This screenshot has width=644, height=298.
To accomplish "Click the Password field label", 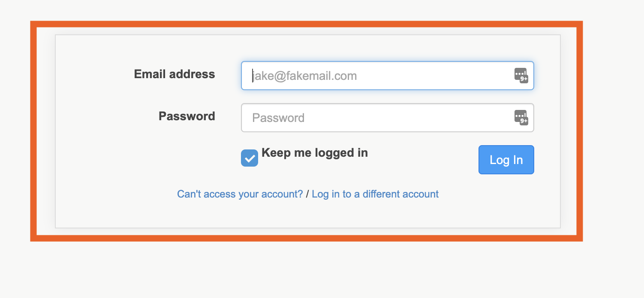I will point(187,116).
